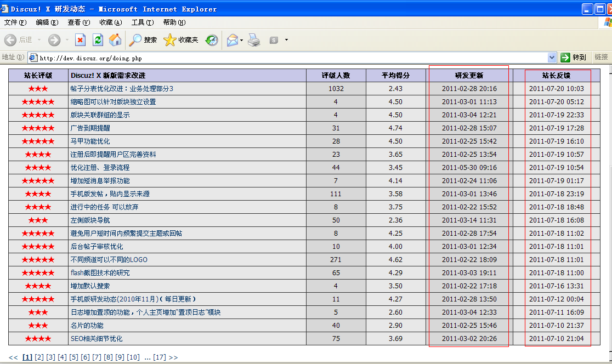Click the gray S toolbar icon
This screenshot has width=612, height=364.
pos(274,40)
